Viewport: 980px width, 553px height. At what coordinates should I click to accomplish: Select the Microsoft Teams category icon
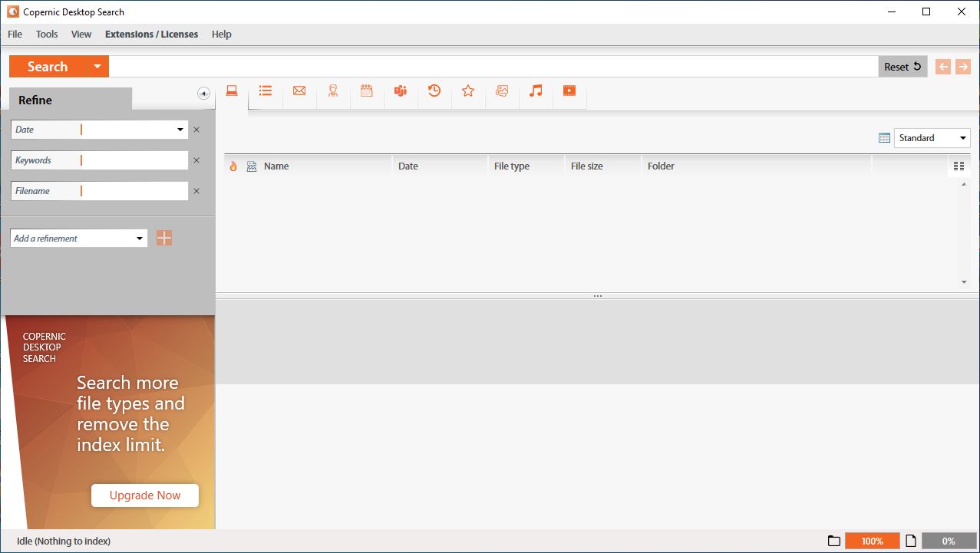401,91
